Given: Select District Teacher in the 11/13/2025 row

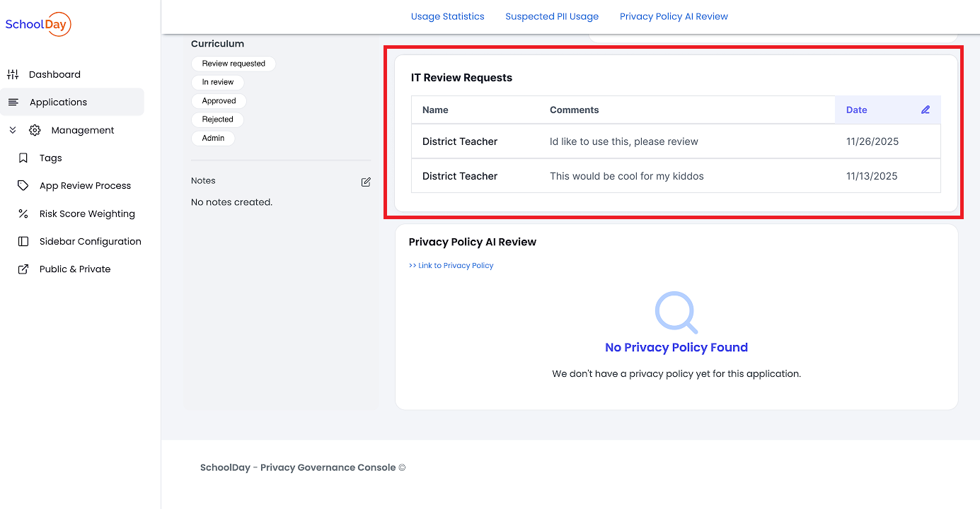Looking at the screenshot, I should 460,176.
